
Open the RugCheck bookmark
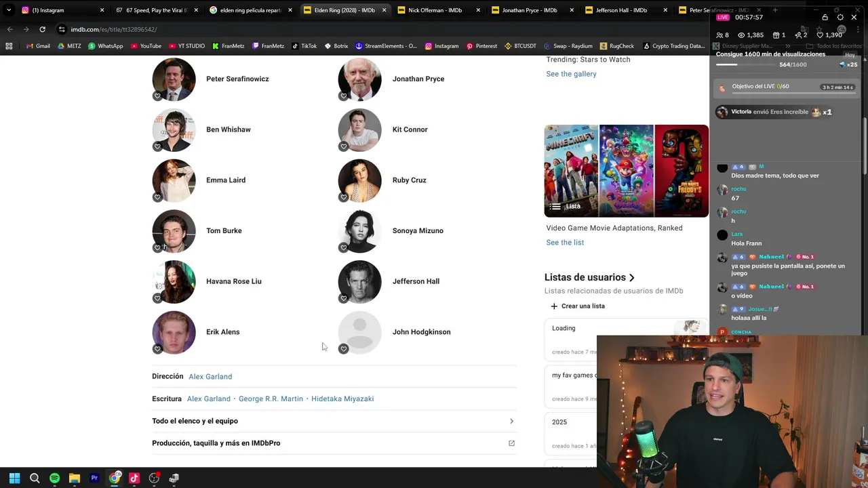click(617, 46)
